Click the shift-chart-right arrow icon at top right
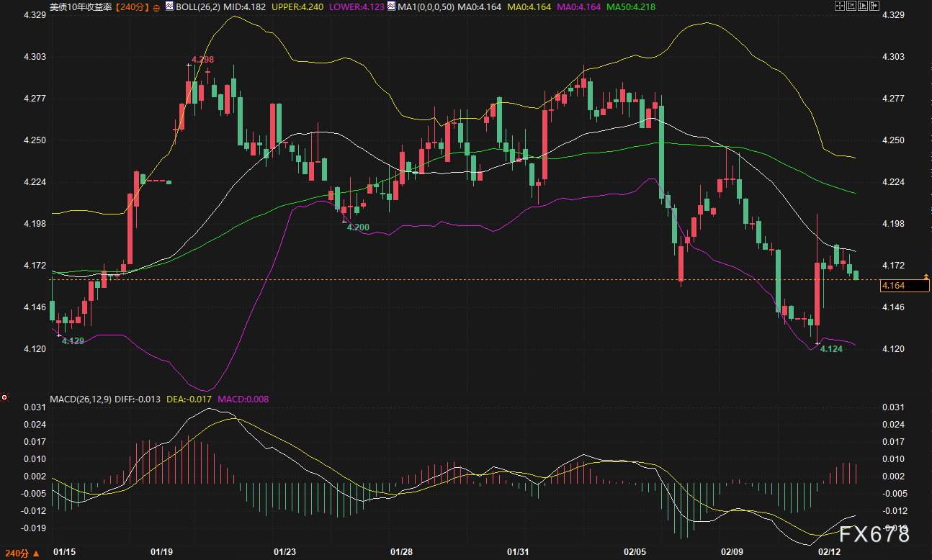The image size is (932, 560). 874,6
